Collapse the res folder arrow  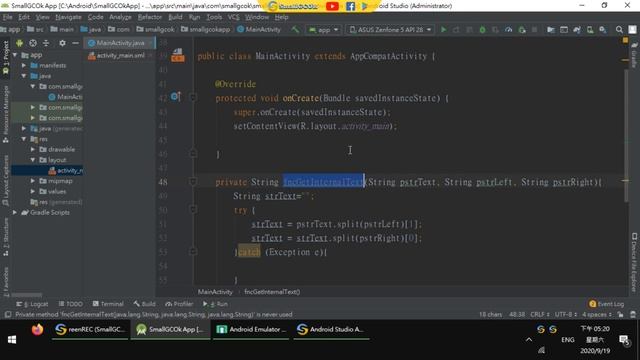coord(24,139)
